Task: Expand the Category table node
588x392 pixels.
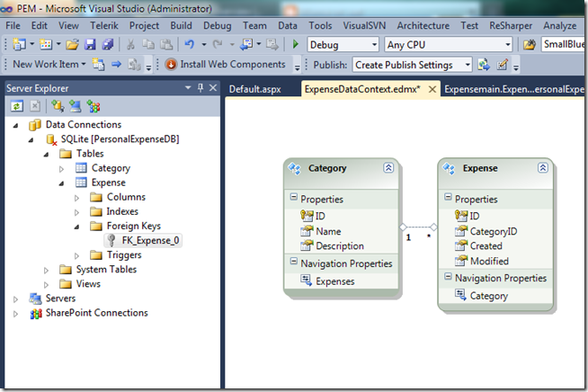Action: 61,169
